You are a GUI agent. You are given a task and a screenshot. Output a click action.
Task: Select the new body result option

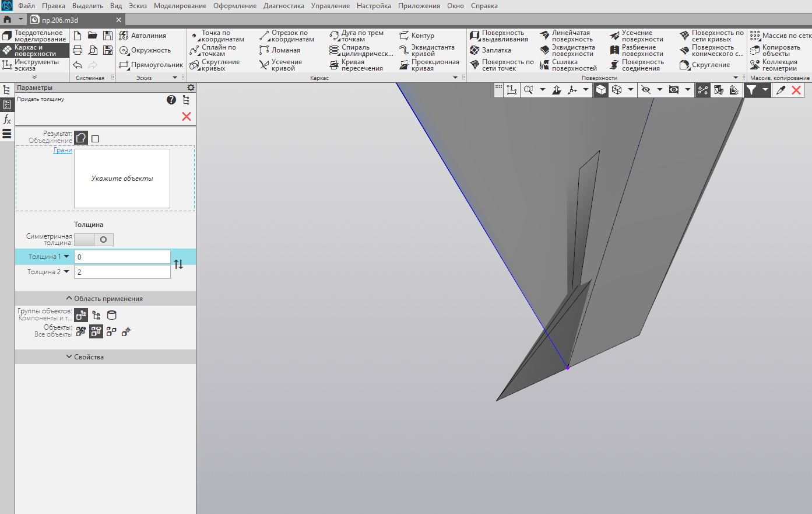click(x=95, y=139)
